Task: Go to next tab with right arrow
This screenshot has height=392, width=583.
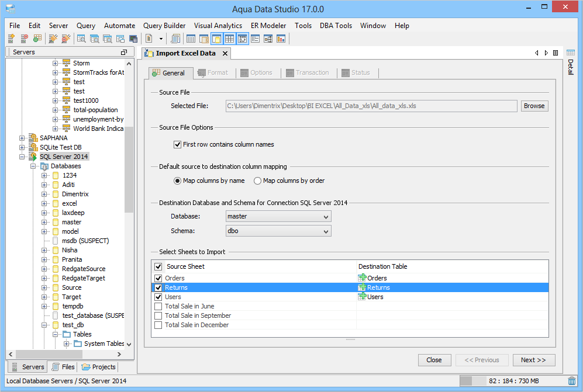Action: (x=546, y=53)
